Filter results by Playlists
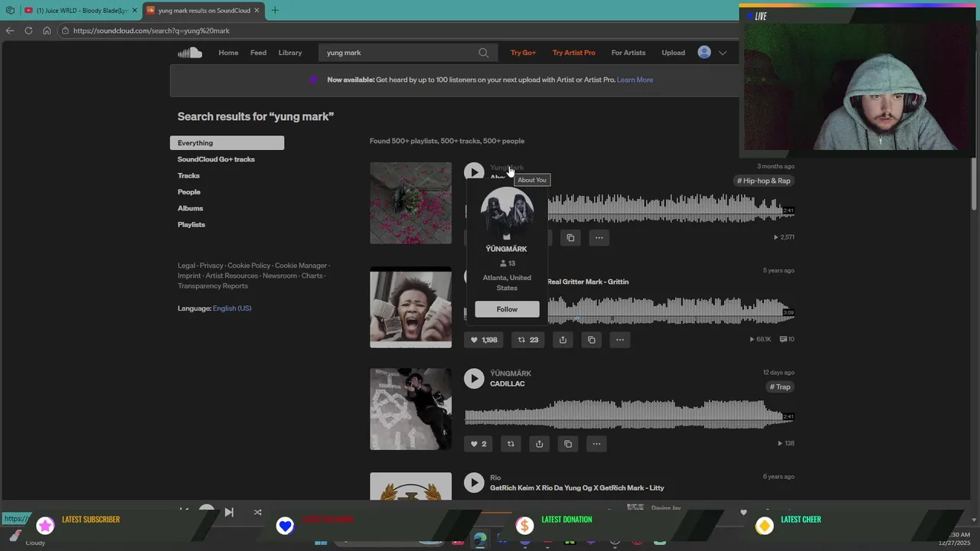Viewport: 980px width, 551px height. tap(191, 225)
